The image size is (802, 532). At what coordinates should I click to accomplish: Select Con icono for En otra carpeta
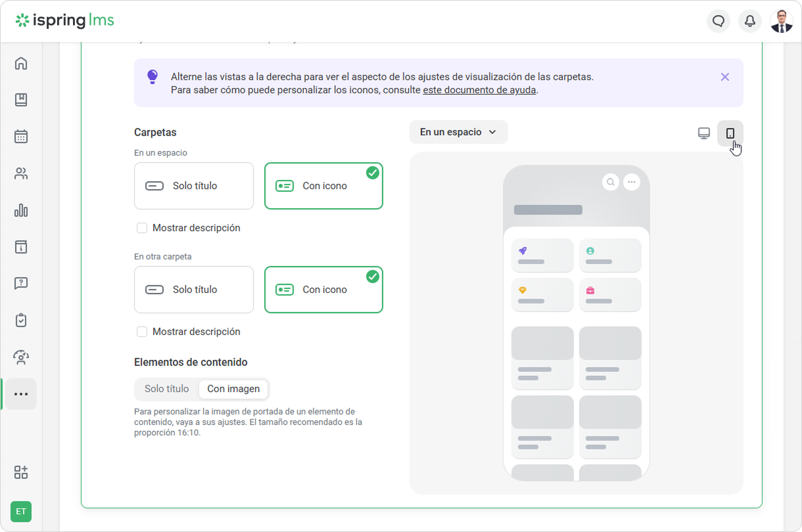(323, 290)
